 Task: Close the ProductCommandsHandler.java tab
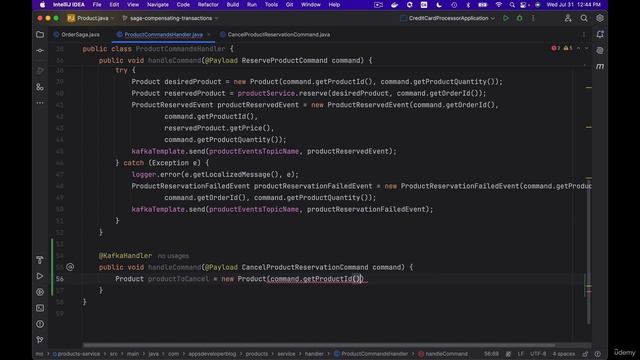click(209, 35)
